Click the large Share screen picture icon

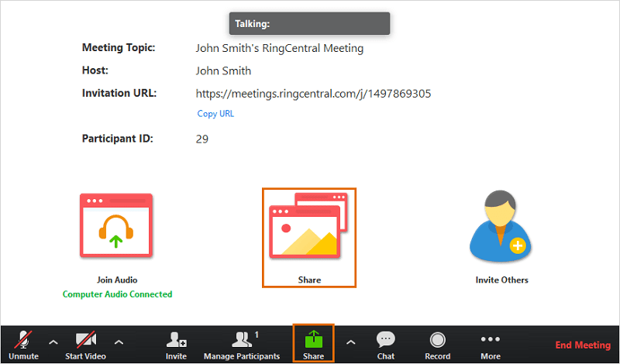point(308,225)
